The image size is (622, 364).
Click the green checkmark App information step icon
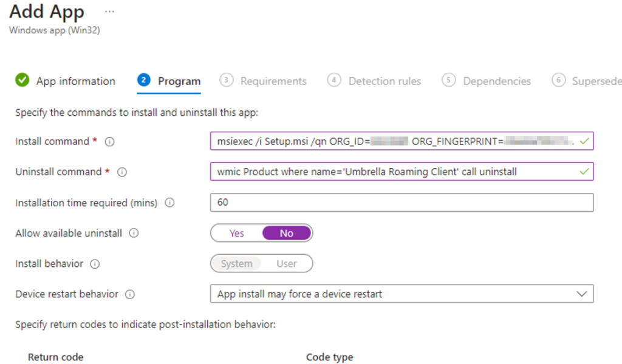[x=22, y=81]
